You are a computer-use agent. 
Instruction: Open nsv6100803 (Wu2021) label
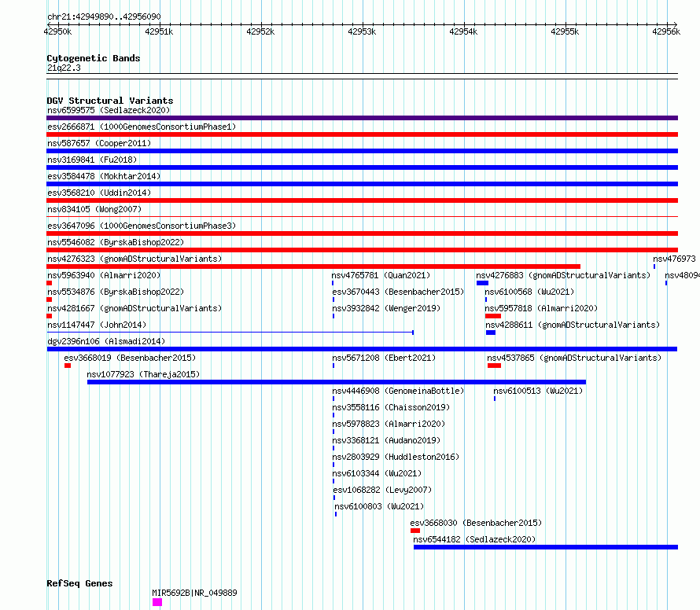click(x=379, y=506)
